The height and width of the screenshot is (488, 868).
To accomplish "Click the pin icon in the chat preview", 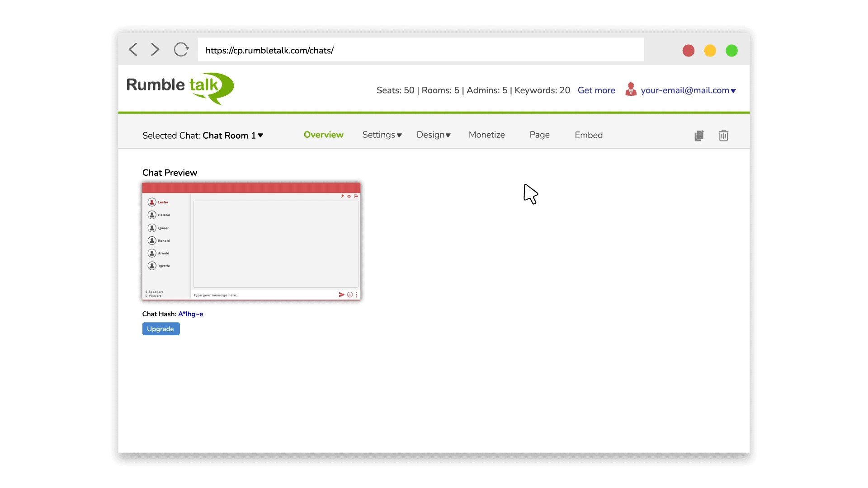I will pyautogui.click(x=342, y=196).
